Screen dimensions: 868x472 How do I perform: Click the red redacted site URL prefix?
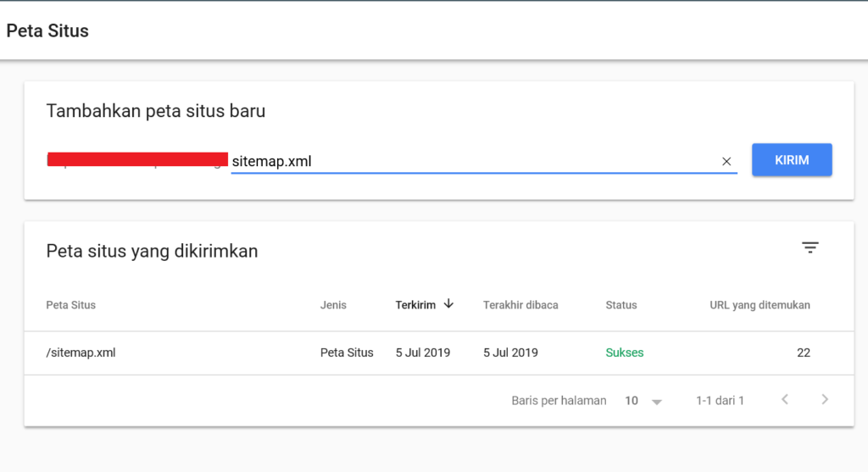[137, 160]
